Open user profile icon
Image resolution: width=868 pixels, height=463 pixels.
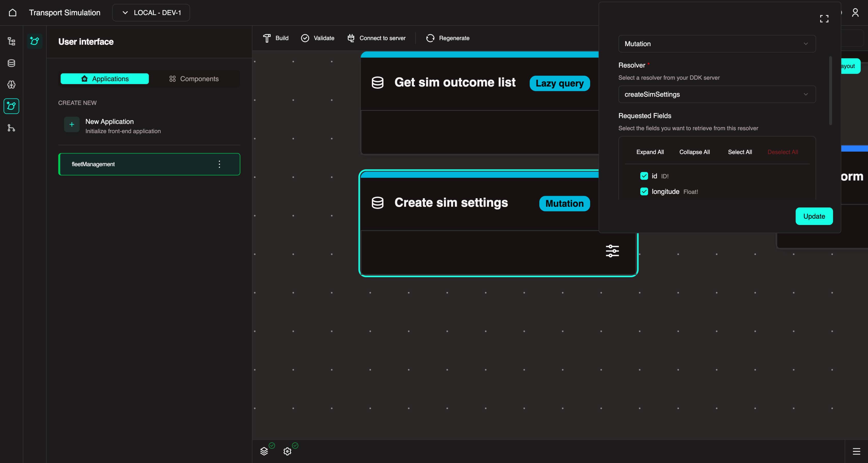tap(855, 12)
